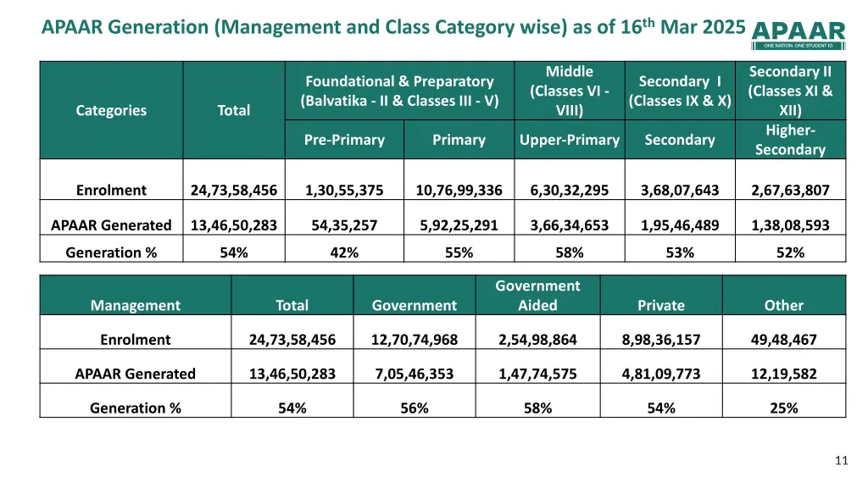The image size is (868, 488).
Task: Click Pre-Primary APAAR generated 54,35,257
Action: [344, 225]
